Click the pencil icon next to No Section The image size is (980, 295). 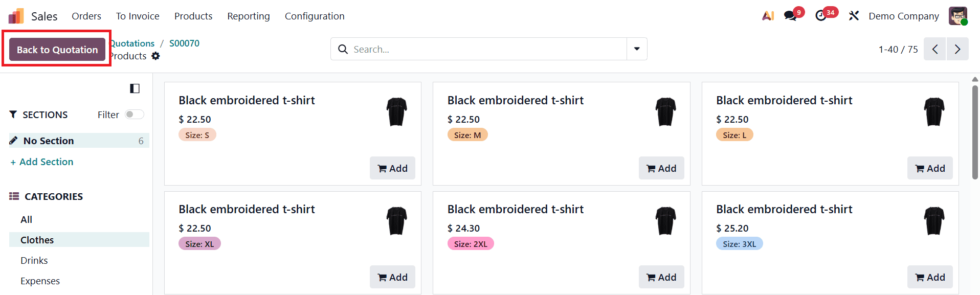[14, 140]
